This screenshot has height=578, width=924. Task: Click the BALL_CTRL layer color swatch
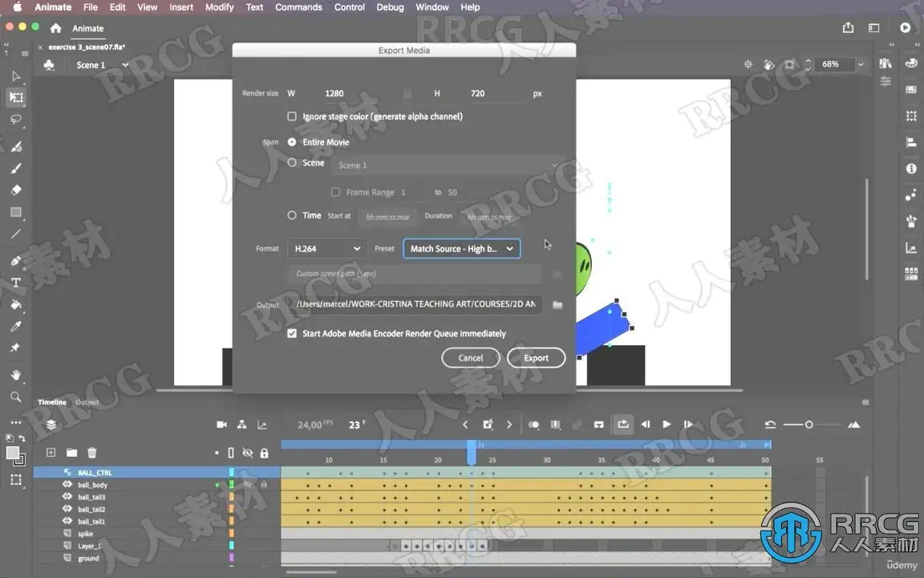coord(232,472)
